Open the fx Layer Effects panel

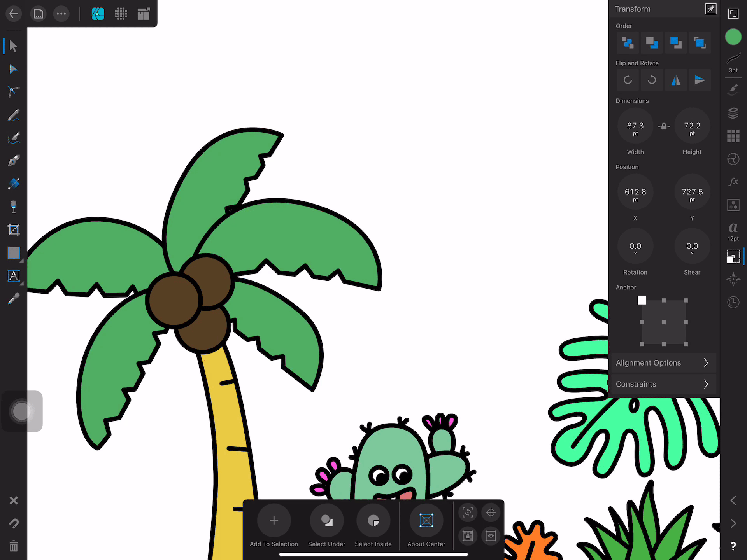point(733,182)
